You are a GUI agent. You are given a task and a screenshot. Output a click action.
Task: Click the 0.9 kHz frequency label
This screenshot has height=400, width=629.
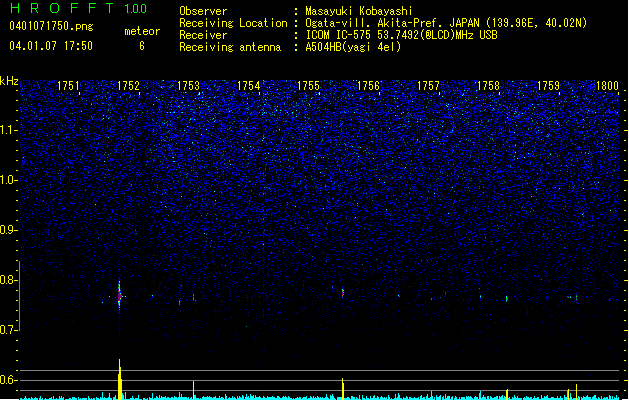pyautogui.click(x=8, y=230)
